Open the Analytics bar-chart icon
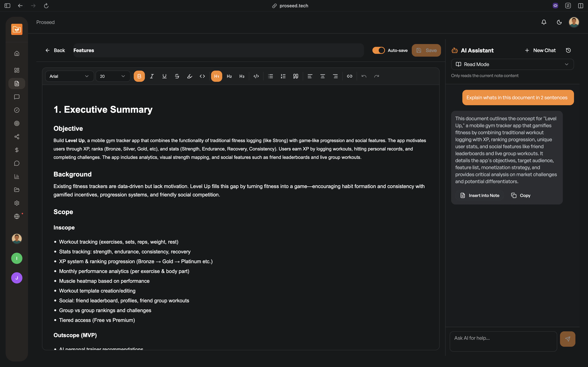 (x=16, y=177)
